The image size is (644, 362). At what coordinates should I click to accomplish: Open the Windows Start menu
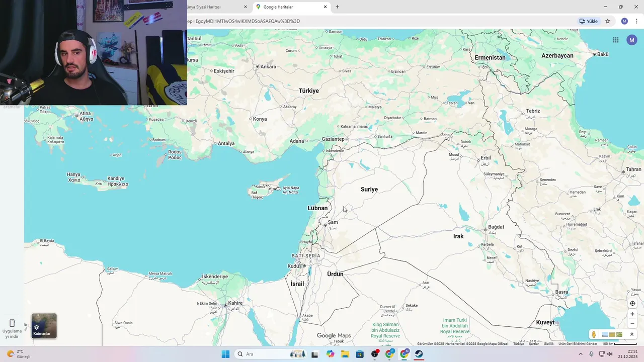[x=225, y=354]
